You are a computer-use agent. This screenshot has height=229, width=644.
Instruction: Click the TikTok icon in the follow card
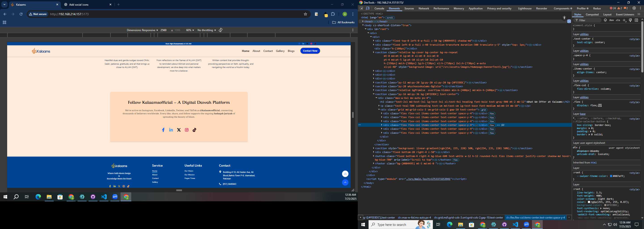pos(195,130)
